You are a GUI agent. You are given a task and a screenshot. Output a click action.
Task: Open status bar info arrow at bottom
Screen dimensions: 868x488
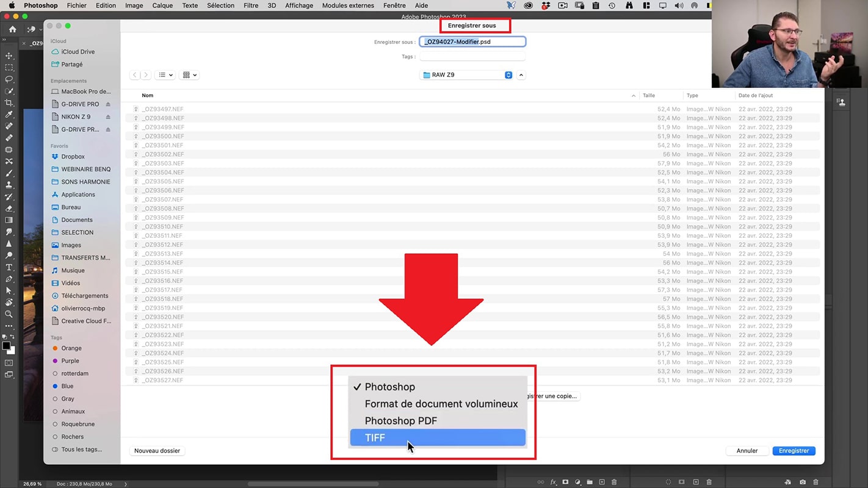point(126,484)
